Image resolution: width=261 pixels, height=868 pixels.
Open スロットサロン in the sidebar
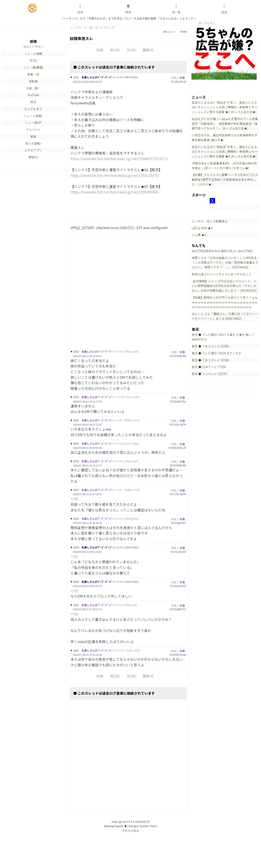point(33,47)
